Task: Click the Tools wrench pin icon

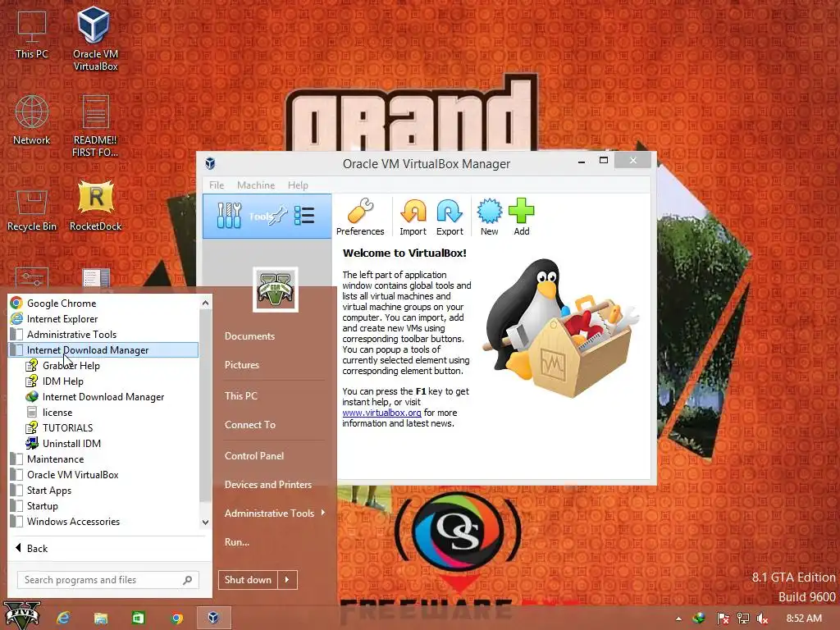Action: [277, 216]
